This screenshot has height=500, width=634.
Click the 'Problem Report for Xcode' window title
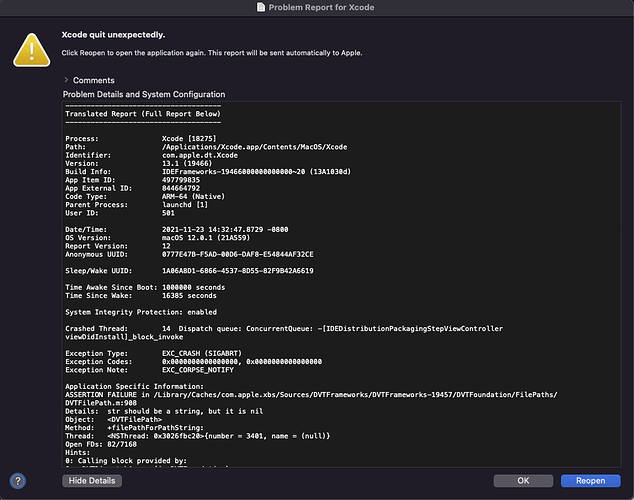click(321, 7)
